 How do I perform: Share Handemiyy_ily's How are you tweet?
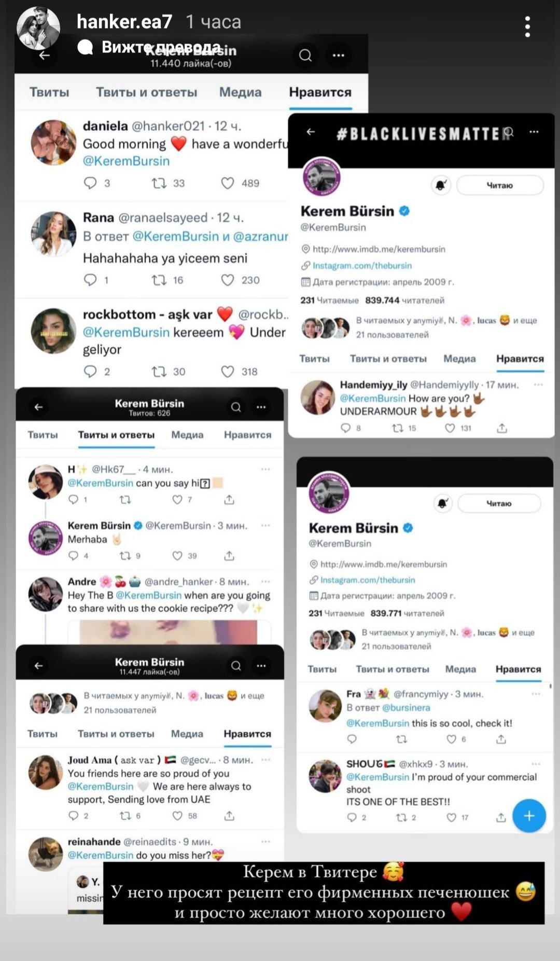coord(502,428)
